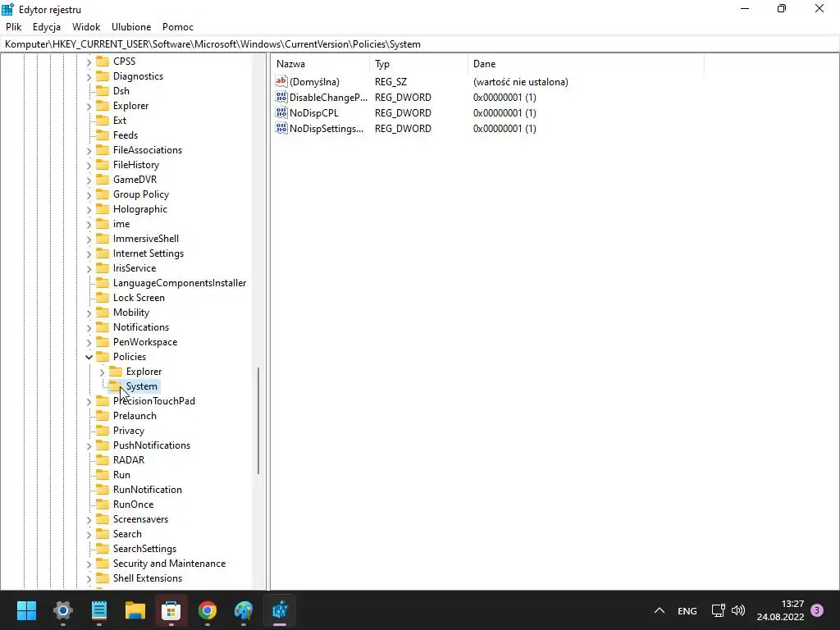Collapse the Policies key

[x=89, y=358]
